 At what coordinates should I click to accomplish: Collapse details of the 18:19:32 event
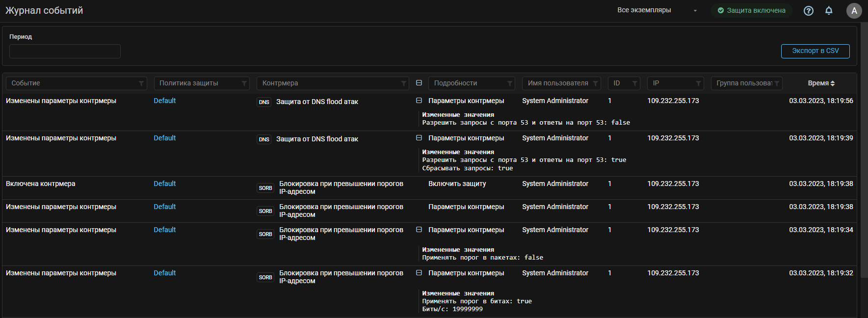[x=419, y=273]
